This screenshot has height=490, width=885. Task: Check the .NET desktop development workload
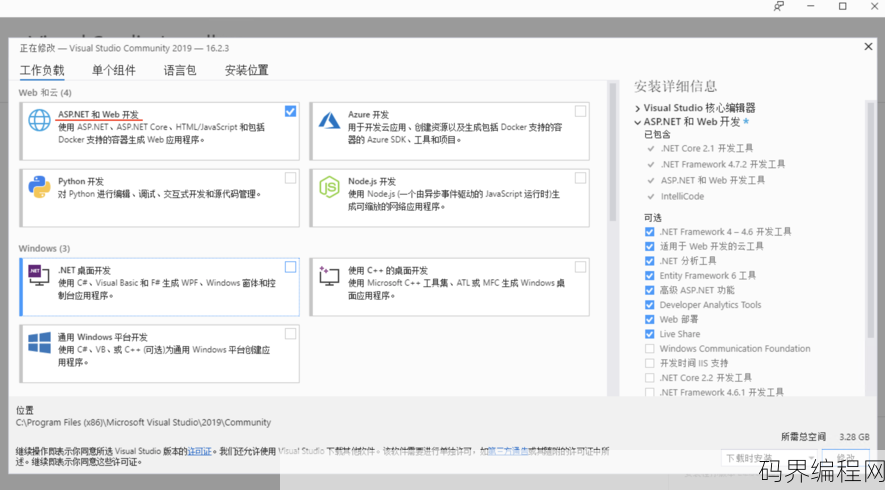[290, 266]
